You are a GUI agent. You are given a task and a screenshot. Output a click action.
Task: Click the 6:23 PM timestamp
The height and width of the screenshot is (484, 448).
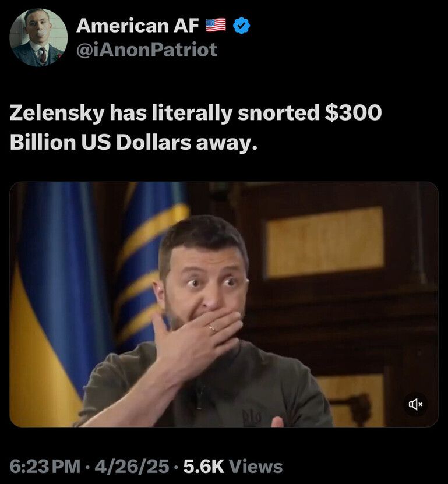(45, 467)
